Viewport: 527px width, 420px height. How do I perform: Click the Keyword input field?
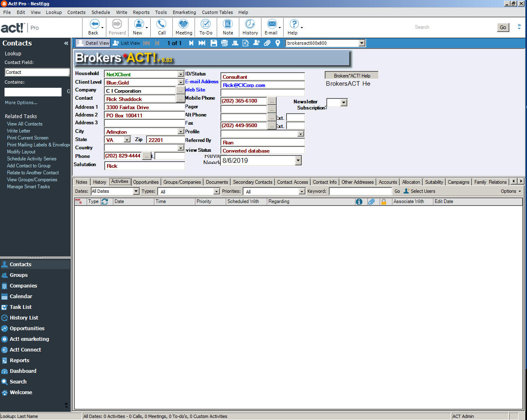click(360, 192)
